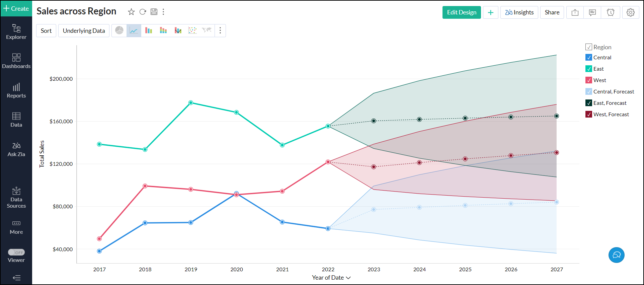The image size is (644, 285).
Task: Click the Edit Design button
Action: (x=462, y=12)
